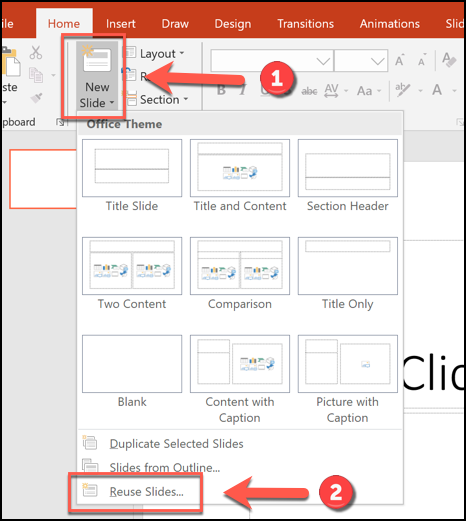Click the Copy icon in clipboard group
The image size is (466, 521).
coord(36,75)
